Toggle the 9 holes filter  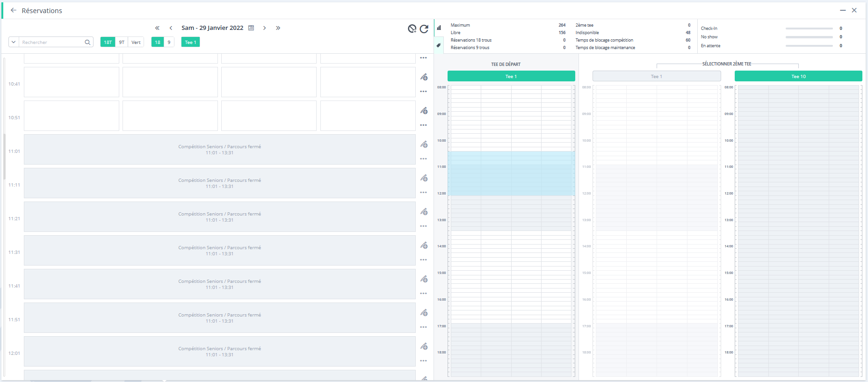click(x=169, y=42)
